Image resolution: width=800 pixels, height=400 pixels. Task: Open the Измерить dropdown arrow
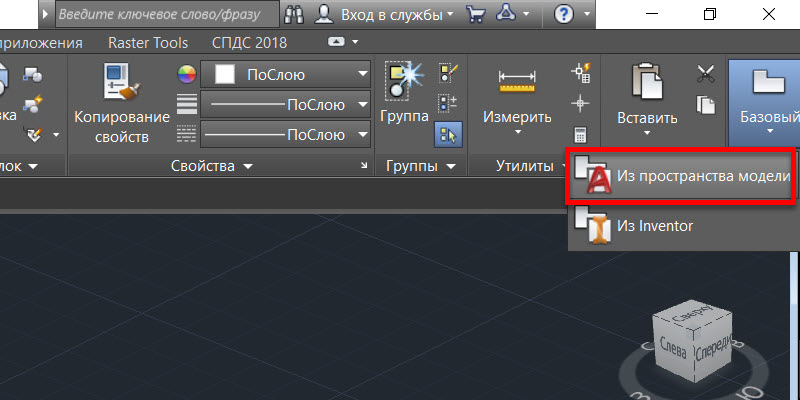click(x=517, y=132)
